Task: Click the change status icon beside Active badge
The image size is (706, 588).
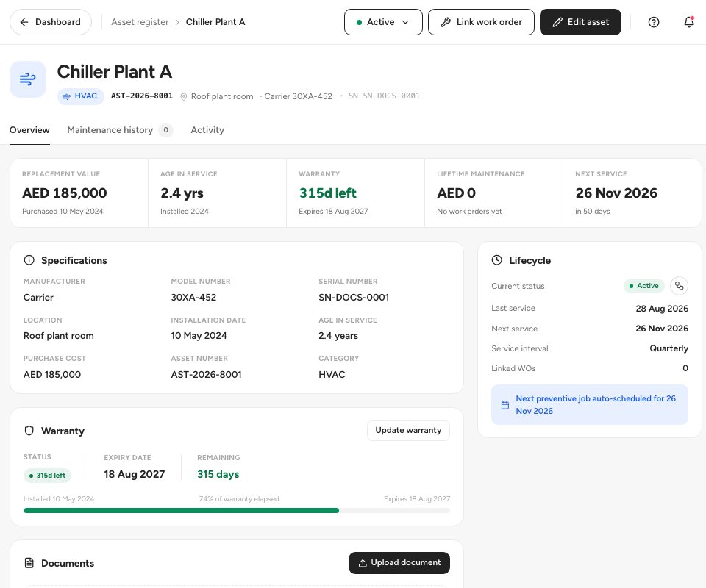Action: point(679,286)
